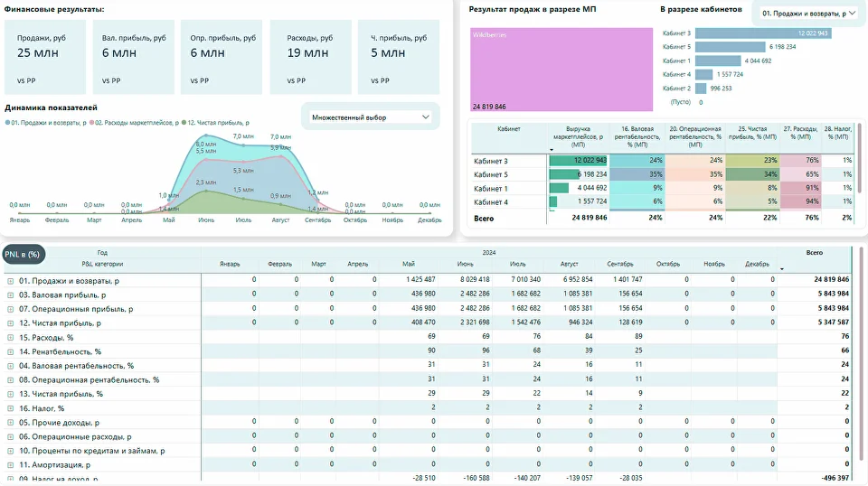The width and height of the screenshot is (868, 486).
Task: Click plus icon for '11. Амортизация, р'
Action: pyautogui.click(x=11, y=464)
